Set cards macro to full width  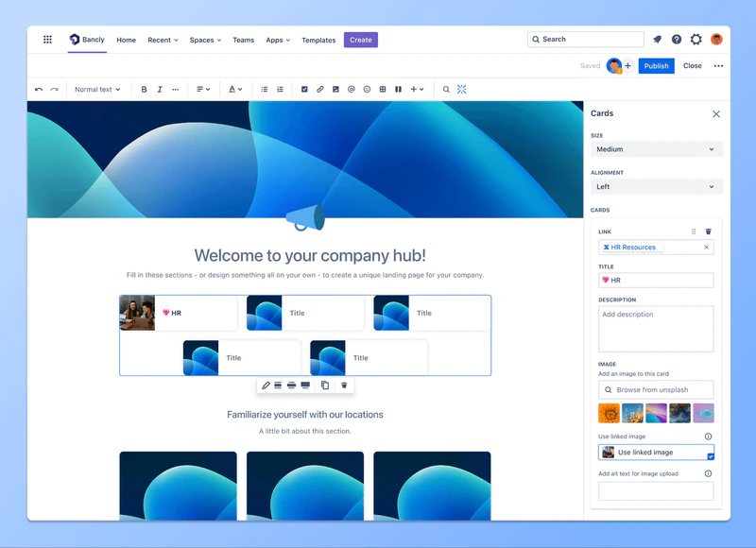(x=305, y=385)
